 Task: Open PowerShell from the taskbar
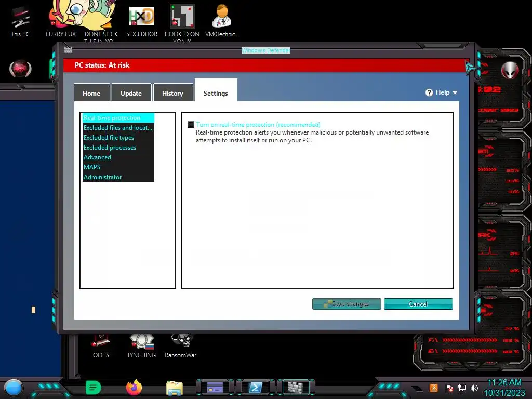tap(255, 388)
